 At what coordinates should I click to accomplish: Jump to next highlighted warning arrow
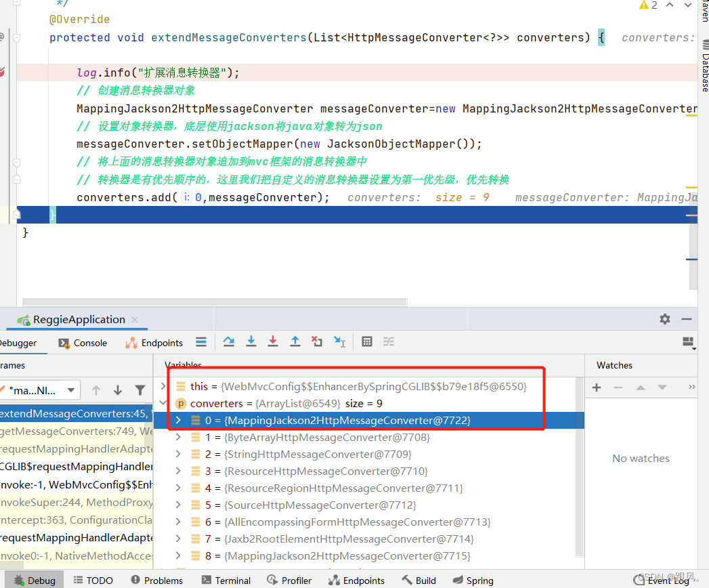coord(688,5)
